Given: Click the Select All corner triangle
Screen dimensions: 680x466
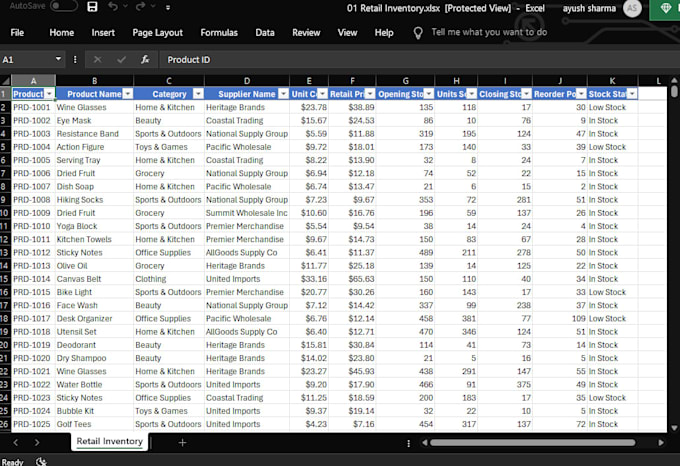Looking at the screenshot, I should tap(6, 81).
